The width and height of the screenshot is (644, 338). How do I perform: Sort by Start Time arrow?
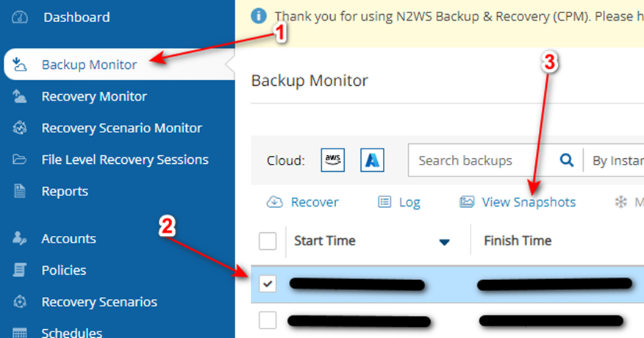click(x=444, y=242)
